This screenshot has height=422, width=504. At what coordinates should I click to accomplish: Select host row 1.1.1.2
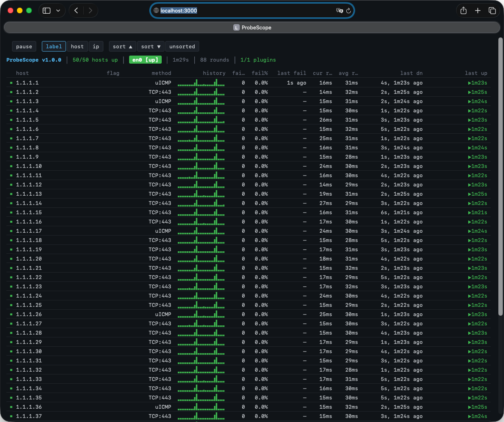point(249,92)
